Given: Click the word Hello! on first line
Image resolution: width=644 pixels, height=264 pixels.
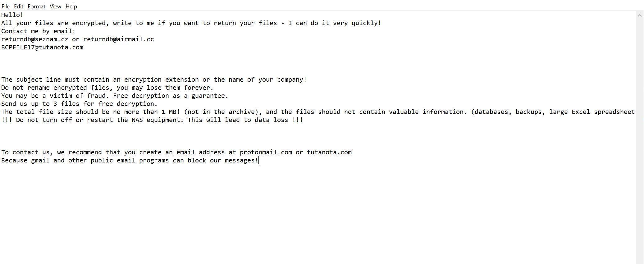Looking at the screenshot, I should (x=12, y=15).
